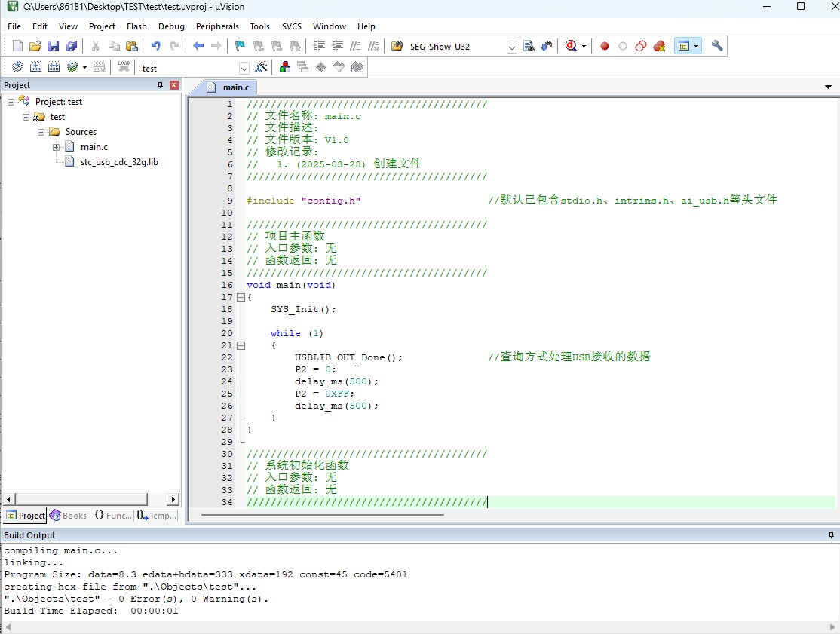Collapse the Sources group
840x634 pixels.
click(x=41, y=132)
